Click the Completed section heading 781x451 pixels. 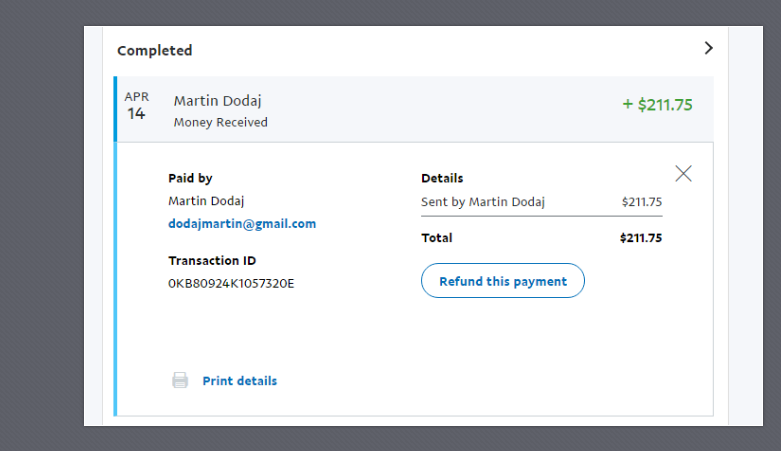tap(154, 50)
